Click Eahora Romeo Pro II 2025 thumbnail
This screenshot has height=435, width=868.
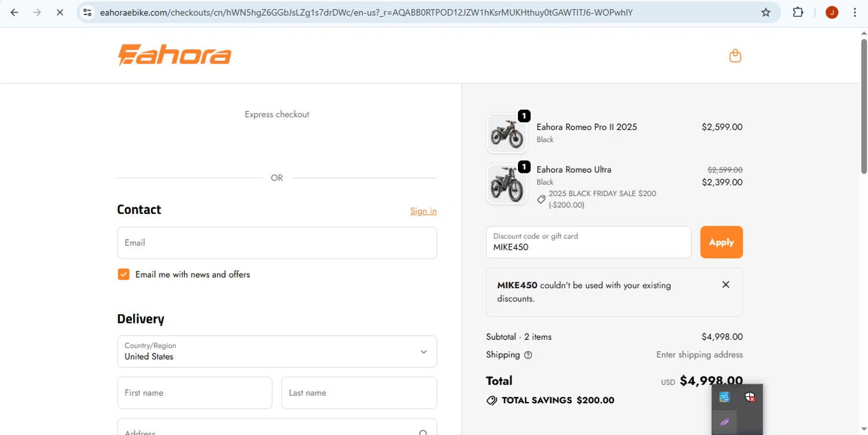pyautogui.click(x=507, y=133)
